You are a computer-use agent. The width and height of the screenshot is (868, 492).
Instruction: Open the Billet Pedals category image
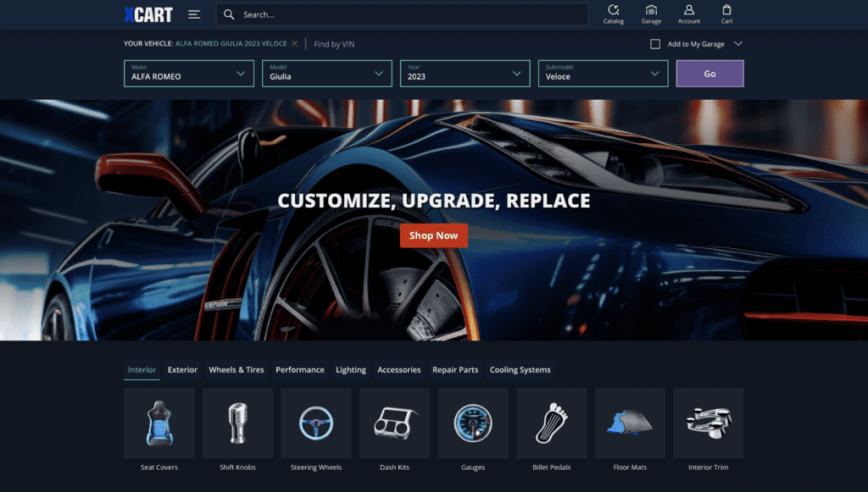tap(552, 423)
